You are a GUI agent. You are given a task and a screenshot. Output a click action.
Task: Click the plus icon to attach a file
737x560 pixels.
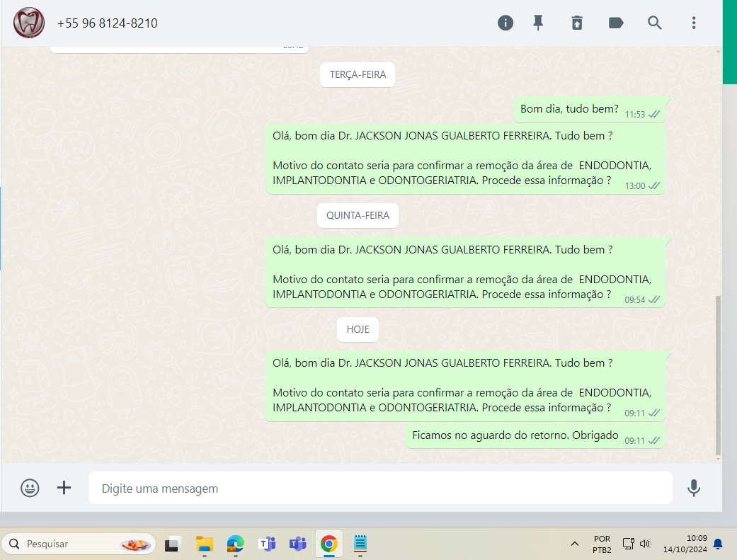point(64,488)
